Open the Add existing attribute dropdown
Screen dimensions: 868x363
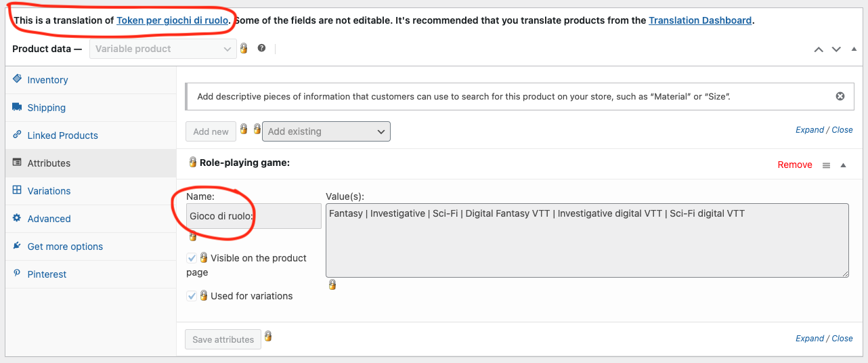326,131
